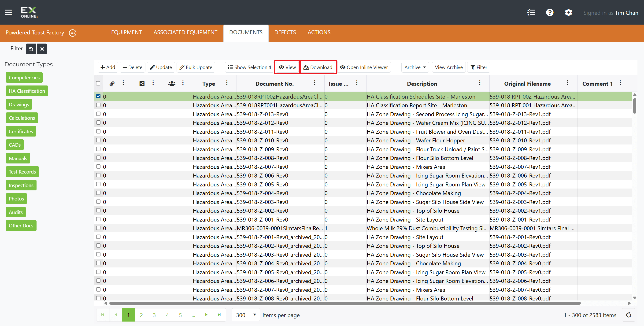Viewport: 644px width, 326px height.
Task: Clear the filter with X icon
Action: click(42, 49)
